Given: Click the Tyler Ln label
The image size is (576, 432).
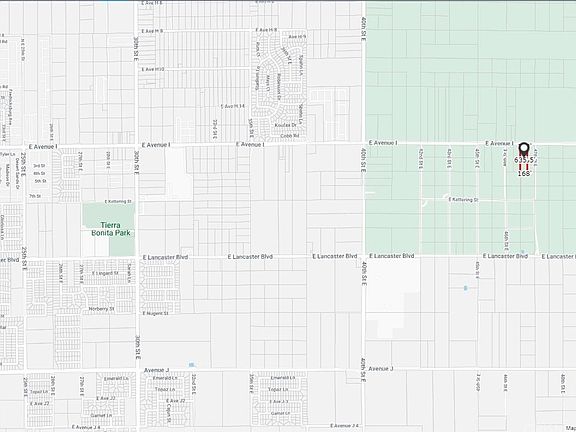Looking at the screenshot, I should 8,154.
